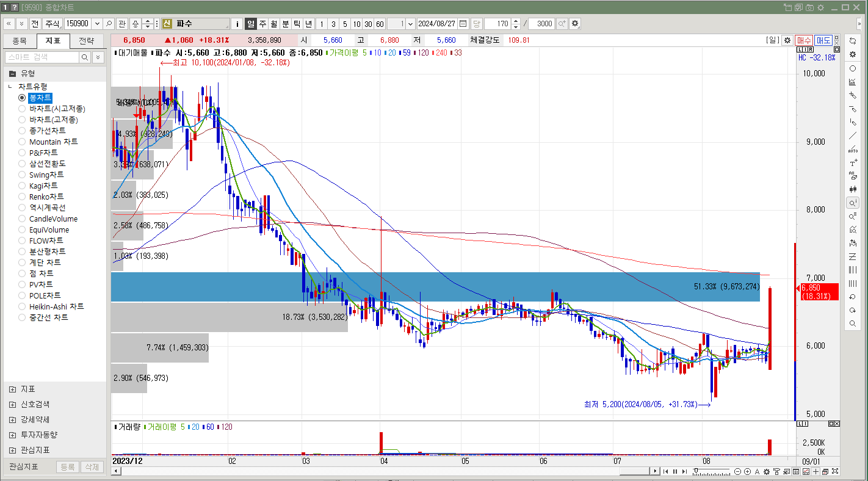The width and height of the screenshot is (868, 481).
Task: Open chart settings gear in top toolbar
Action: pyautogui.click(x=574, y=24)
